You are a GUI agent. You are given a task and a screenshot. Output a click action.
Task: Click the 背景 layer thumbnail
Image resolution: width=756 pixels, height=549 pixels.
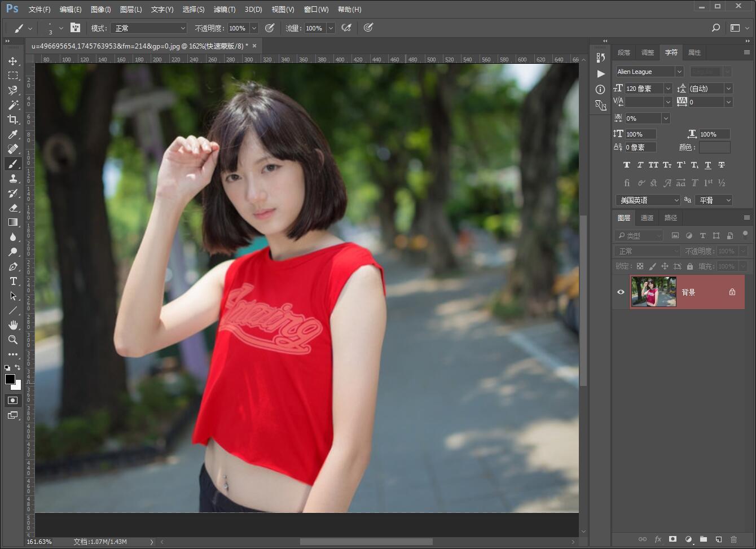click(653, 292)
